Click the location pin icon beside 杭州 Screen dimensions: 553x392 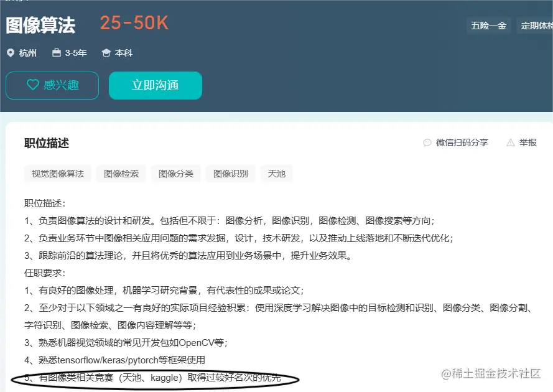pos(11,53)
